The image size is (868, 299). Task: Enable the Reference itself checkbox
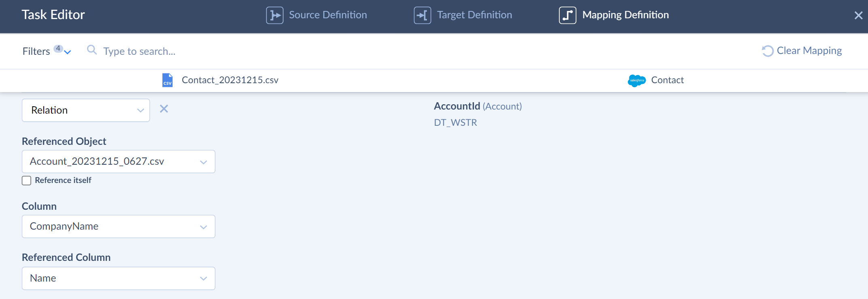pyautogui.click(x=26, y=181)
